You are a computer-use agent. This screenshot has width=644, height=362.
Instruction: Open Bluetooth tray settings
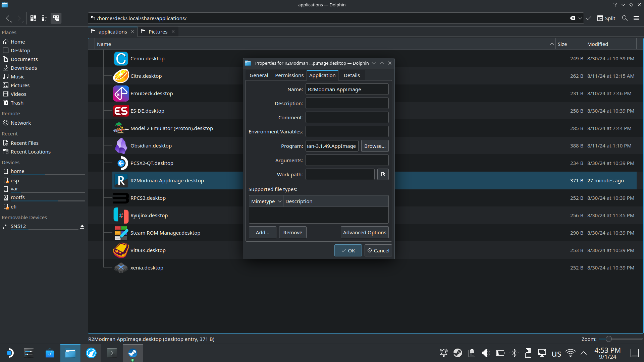pos(514,353)
